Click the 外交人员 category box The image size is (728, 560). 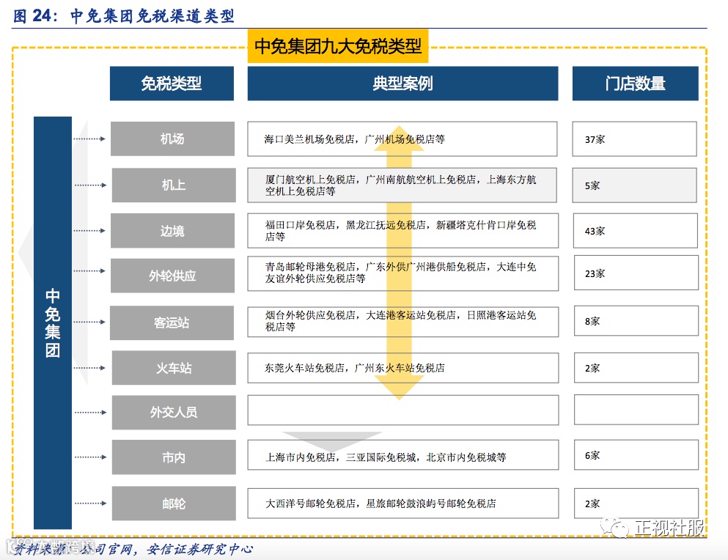click(x=173, y=413)
